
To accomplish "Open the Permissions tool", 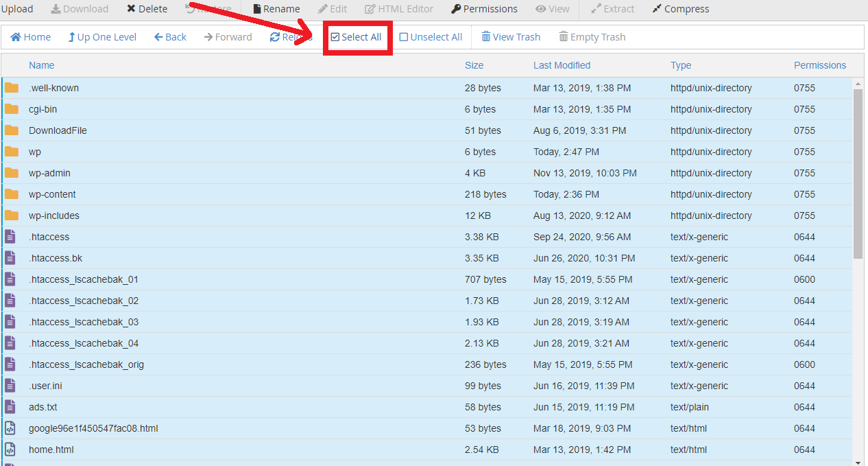I will [x=484, y=9].
